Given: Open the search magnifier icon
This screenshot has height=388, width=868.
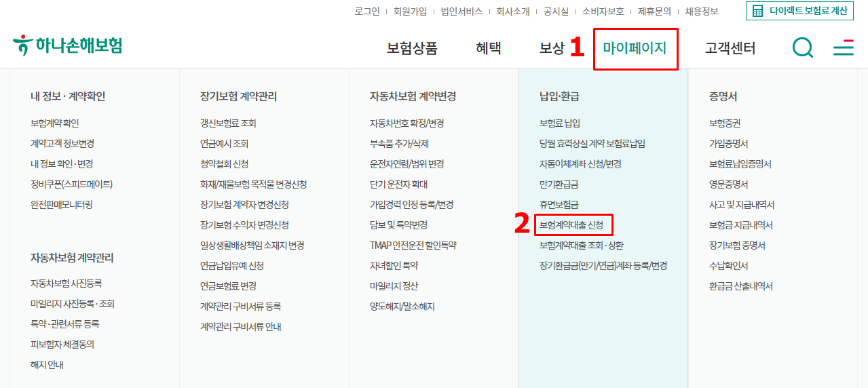Looking at the screenshot, I should (803, 47).
